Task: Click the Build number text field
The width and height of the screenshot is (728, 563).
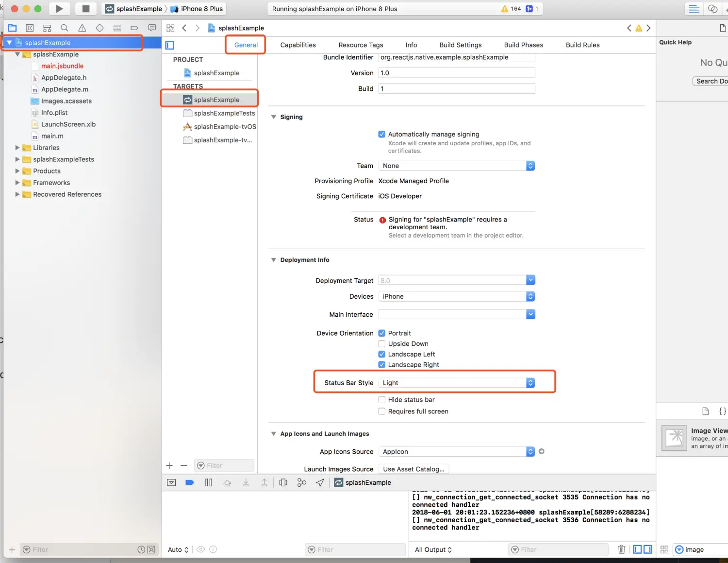Action: click(457, 88)
